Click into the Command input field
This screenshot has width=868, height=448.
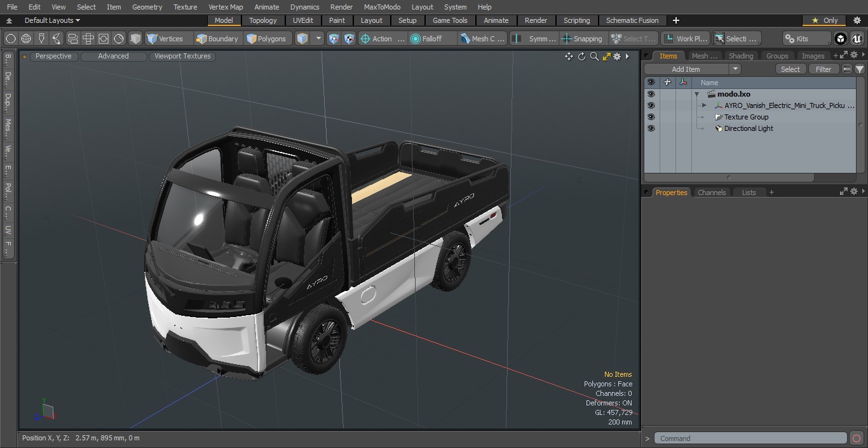tap(751, 438)
